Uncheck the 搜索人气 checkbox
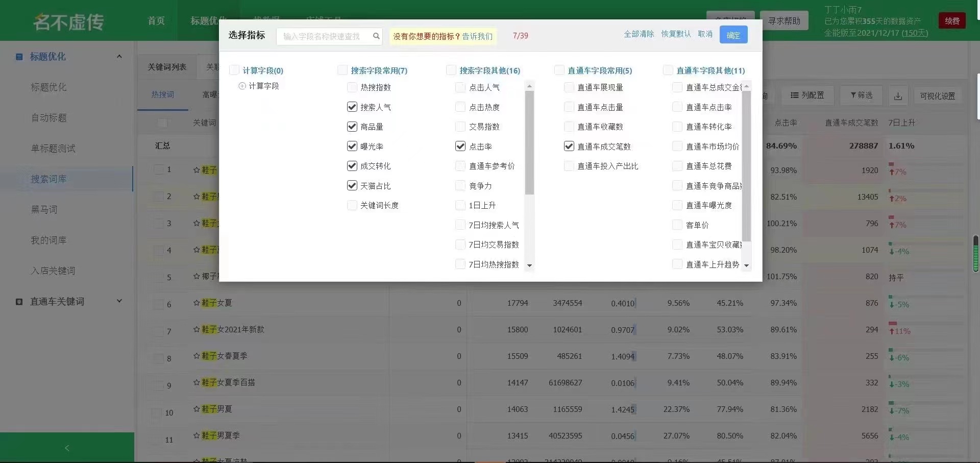The image size is (980, 463). click(352, 107)
